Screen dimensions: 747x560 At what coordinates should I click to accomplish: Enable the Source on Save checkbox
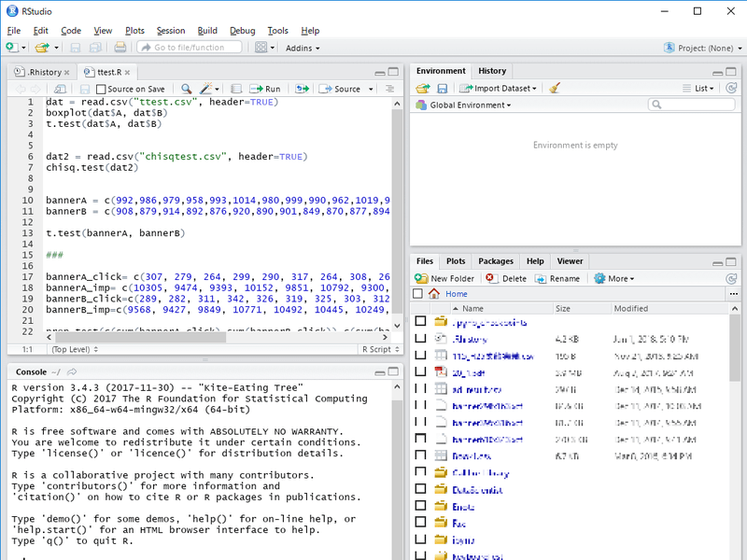point(102,89)
